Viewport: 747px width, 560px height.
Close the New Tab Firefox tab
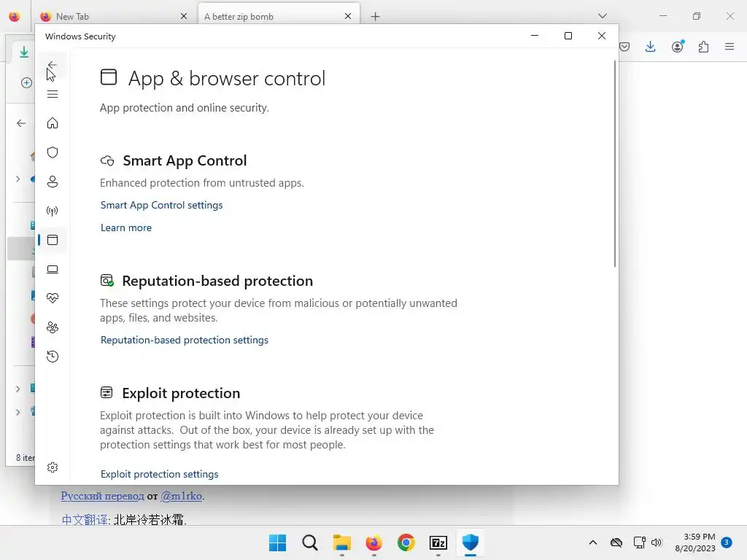click(x=184, y=16)
